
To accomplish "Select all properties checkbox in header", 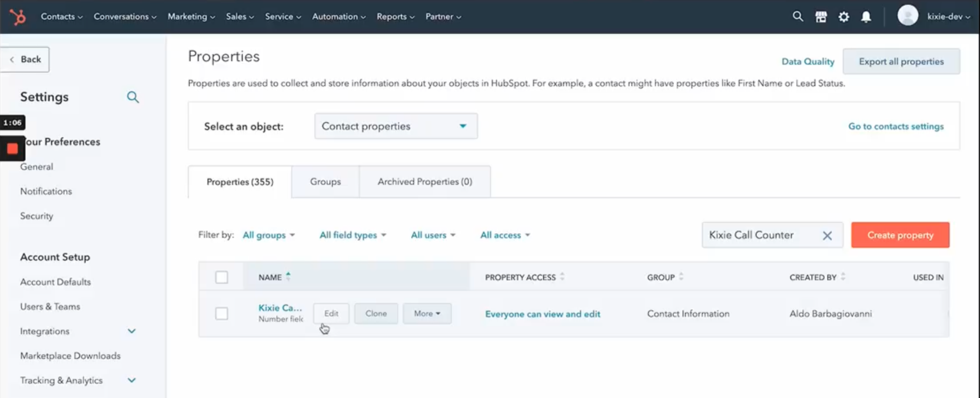I will 222,277.
